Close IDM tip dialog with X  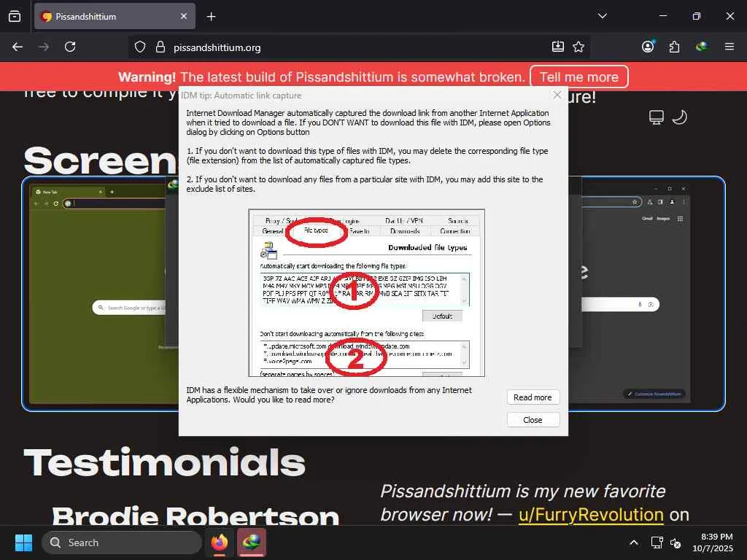click(557, 95)
